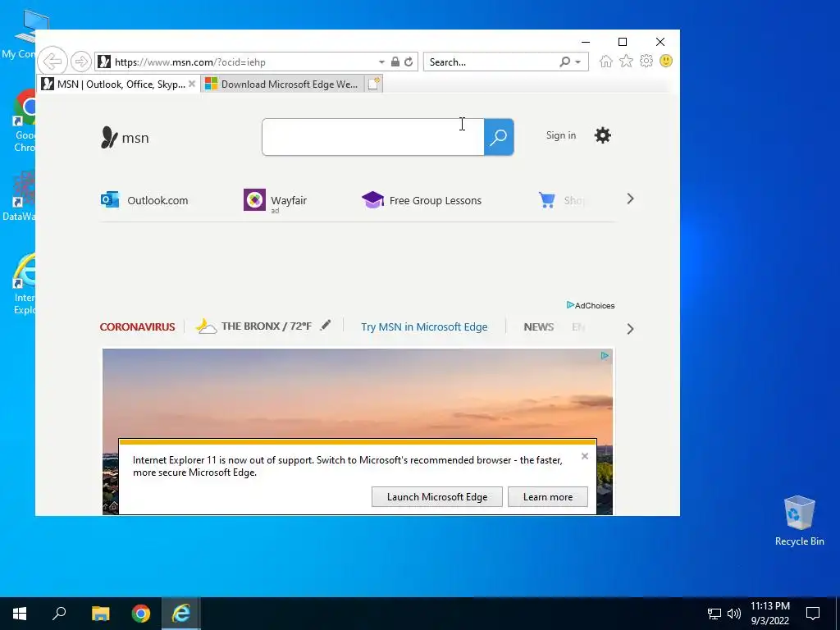
Task: Click the AdChoices link
Action: pos(591,305)
